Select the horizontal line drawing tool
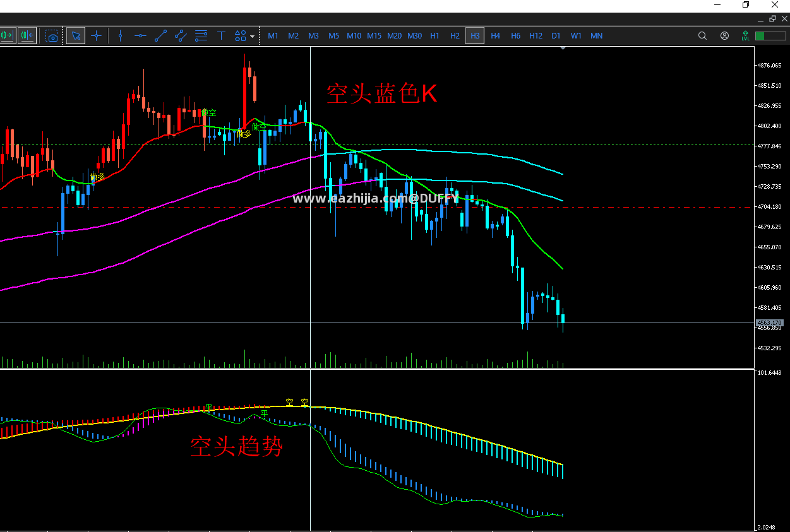Viewport: 790px width, 532px height. (140, 36)
